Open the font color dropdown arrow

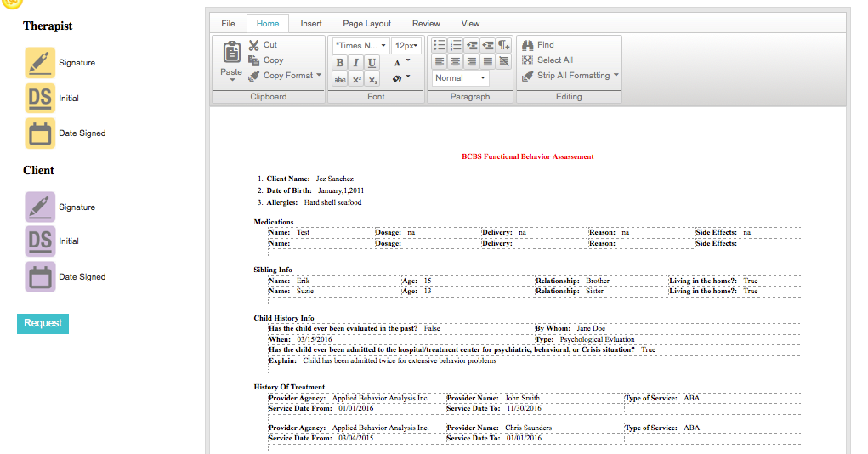pyautogui.click(x=409, y=60)
